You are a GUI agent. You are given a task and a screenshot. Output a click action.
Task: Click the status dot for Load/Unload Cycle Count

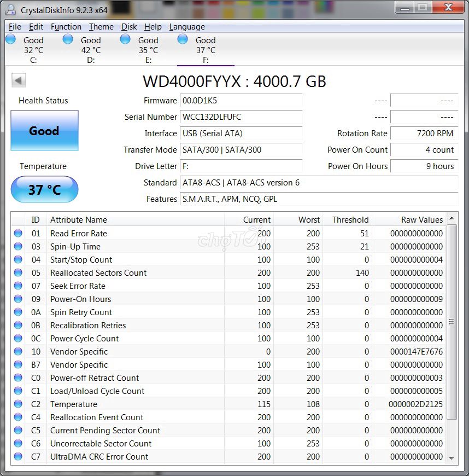(x=18, y=391)
